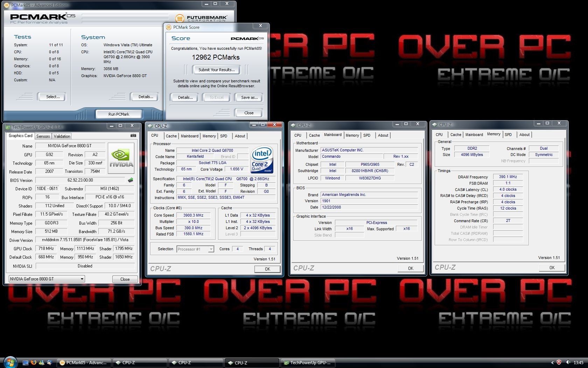This screenshot has width=588, height=368.
Task: Click Close button in GPU-Z
Action: [x=125, y=279]
